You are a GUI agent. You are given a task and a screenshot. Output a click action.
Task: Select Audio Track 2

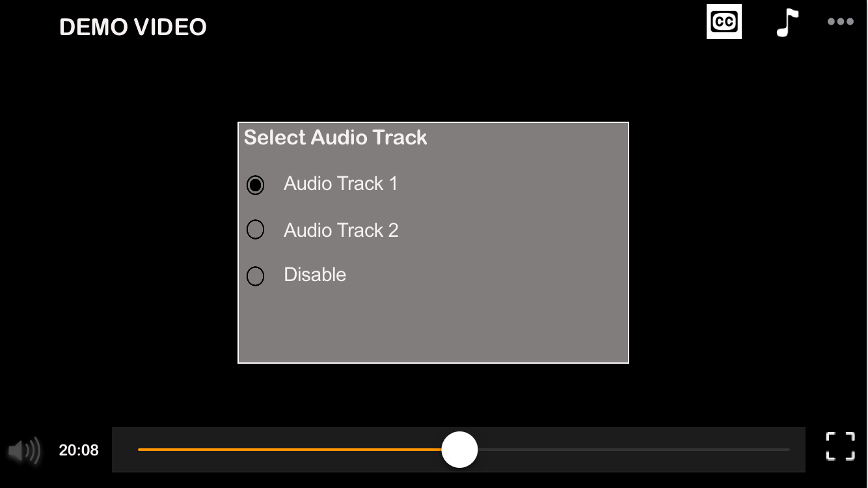[256, 230]
